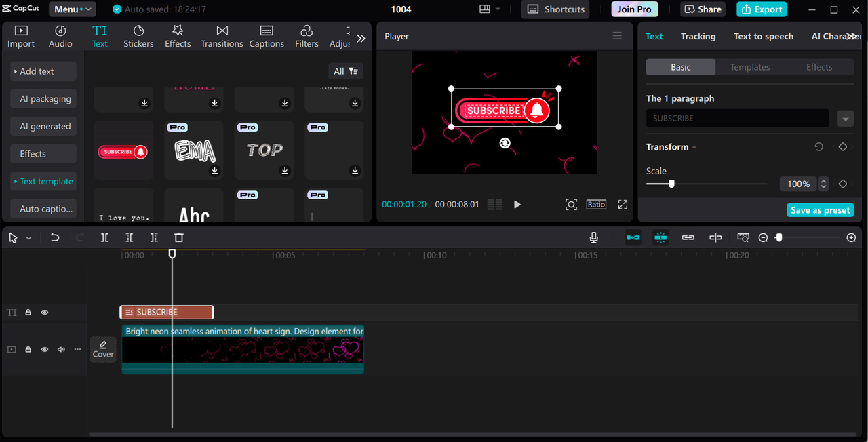This screenshot has height=442, width=868.
Task: Hide the main video track
Action: tap(45, 350)
